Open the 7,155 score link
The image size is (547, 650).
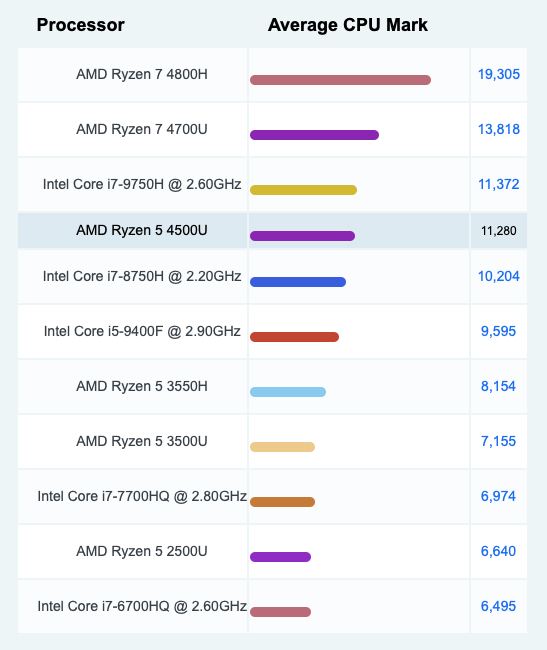click(498, 441)
